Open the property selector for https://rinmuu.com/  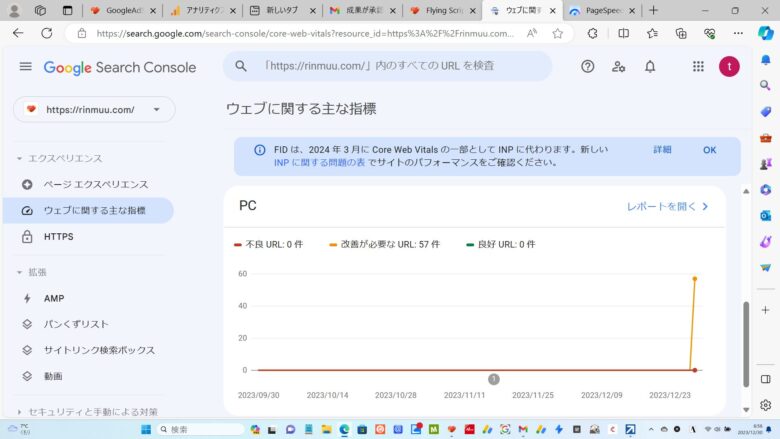[x=94, y=110]
